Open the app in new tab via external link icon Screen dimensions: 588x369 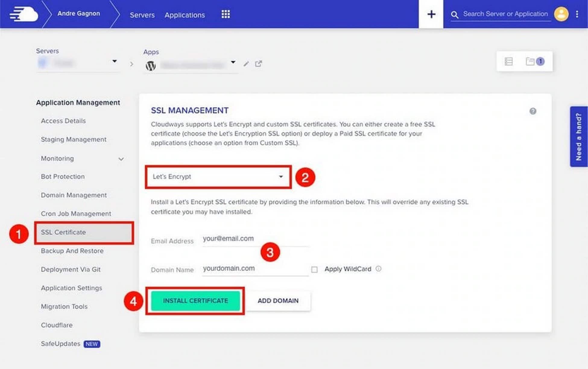tap(258, 64)
